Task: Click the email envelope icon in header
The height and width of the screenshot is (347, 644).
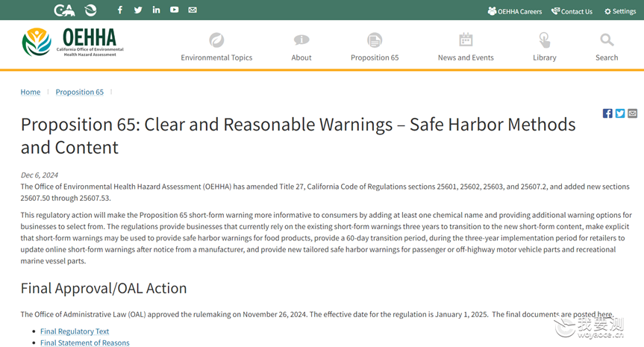Action: click(x=193, y=10)
